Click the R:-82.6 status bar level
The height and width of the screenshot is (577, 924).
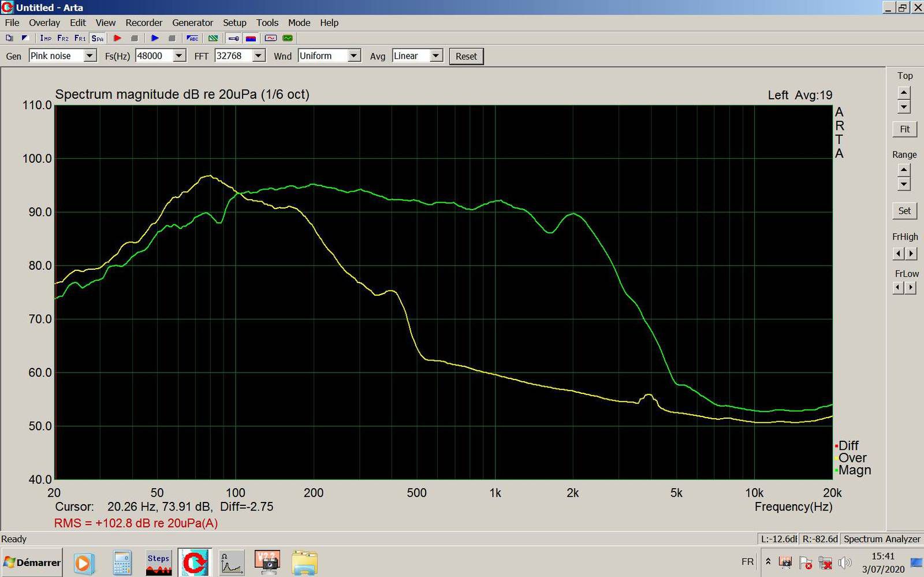coord(819,539)
